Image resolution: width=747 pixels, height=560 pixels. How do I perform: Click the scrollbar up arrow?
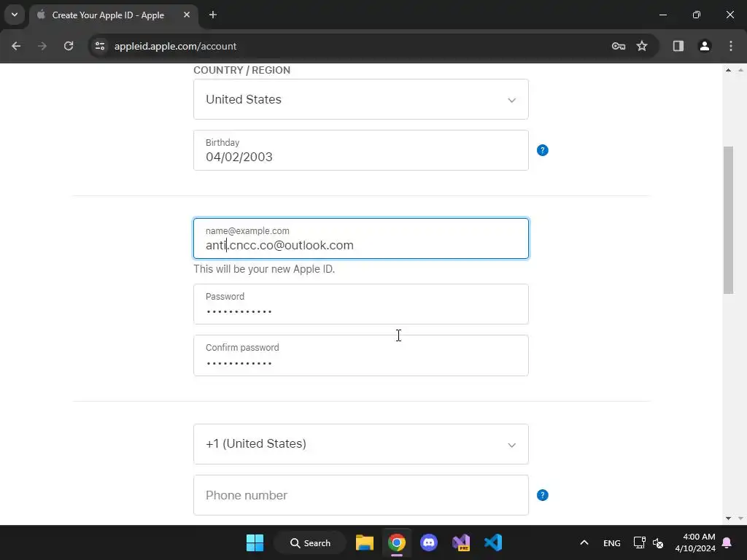(x=728, y=70)
